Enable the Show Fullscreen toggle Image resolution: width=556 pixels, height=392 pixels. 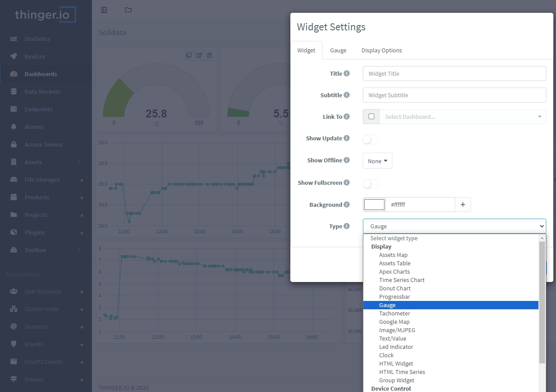pos(370,183)
